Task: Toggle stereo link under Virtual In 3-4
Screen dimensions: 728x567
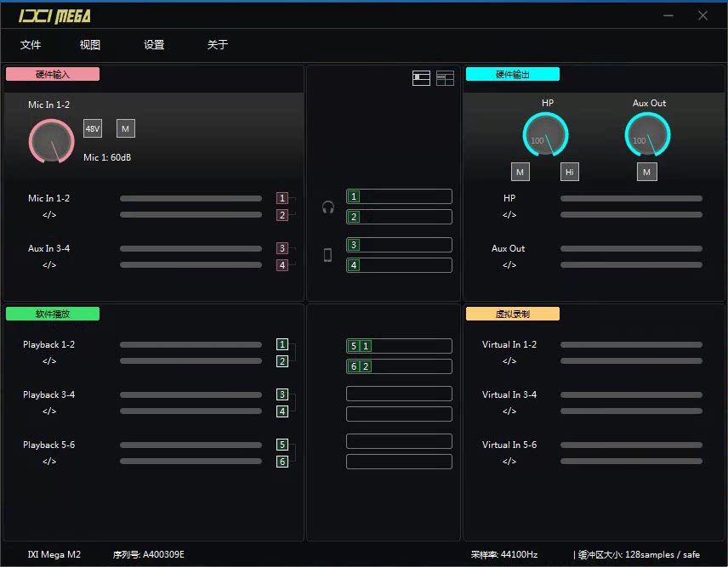Action: pyautogui.click(x=509, y=411)
